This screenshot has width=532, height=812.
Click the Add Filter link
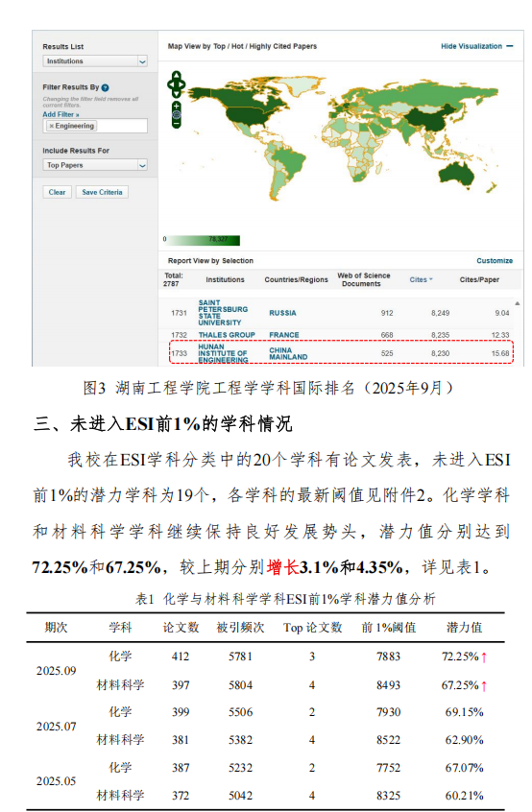60,114
